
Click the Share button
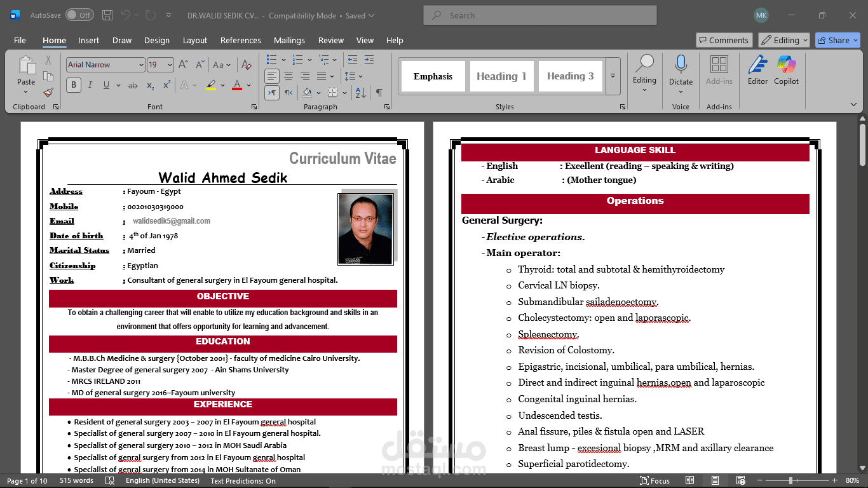click(837, 40)
